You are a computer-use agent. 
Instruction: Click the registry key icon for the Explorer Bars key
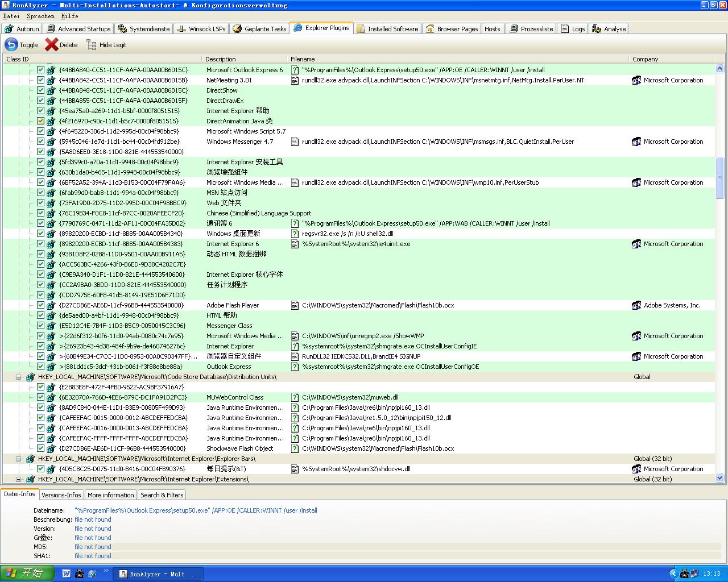click(30, 459)
